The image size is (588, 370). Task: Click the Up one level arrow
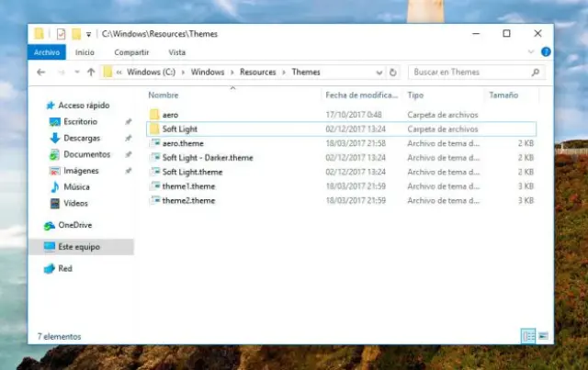tap(90, 72)
